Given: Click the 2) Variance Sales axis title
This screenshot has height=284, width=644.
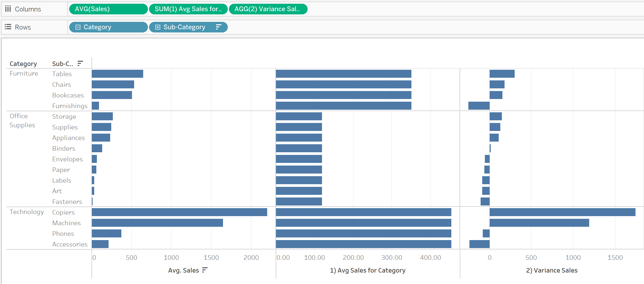Looking at the screenshot, I should [552, 270].
